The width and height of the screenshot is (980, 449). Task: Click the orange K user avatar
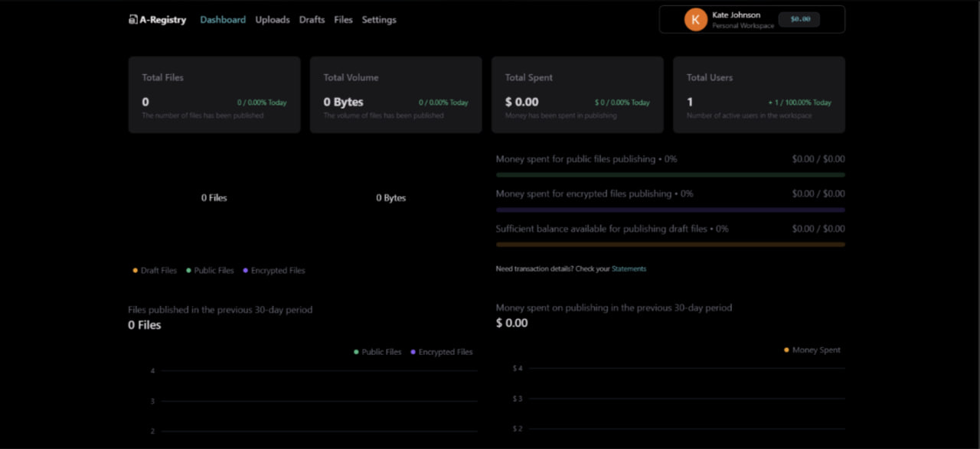(x=695, y=20)
